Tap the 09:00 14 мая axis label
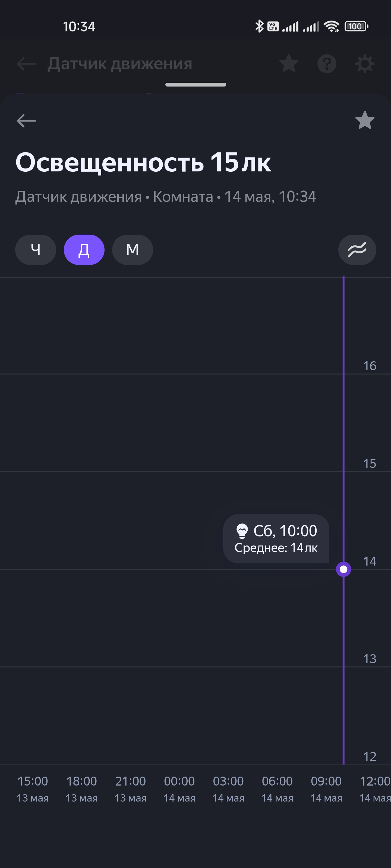 tap(326, 789)
